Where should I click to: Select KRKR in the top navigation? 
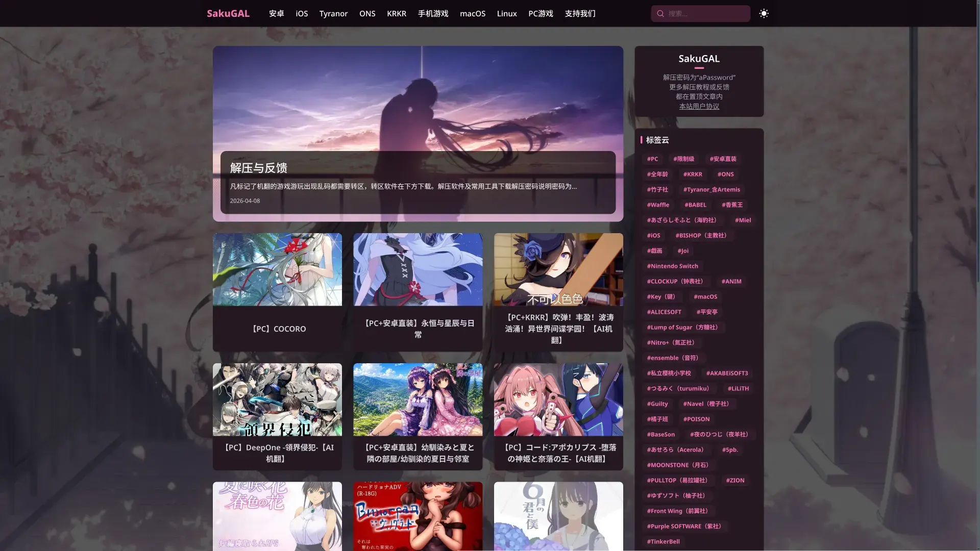pyautogui.click(x=397, y=14)
